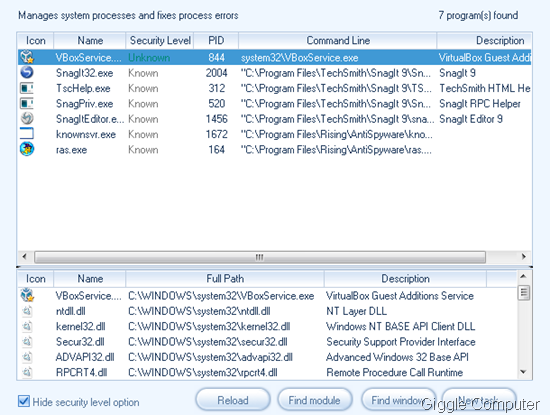This screenshot has height=415, width=550.
Task: Click the right arrow of horizontal scrollbar
Action: click(x=524, y=256)
